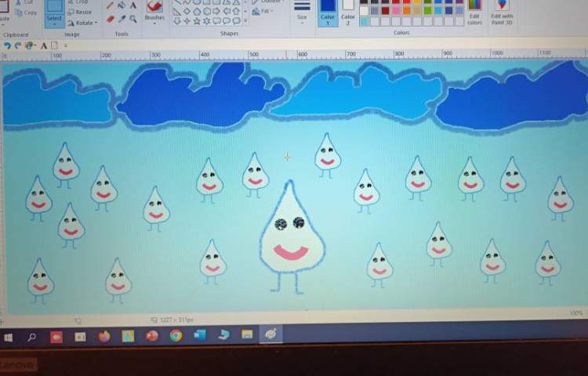Activate the Magnifier tool
Image resolution: width=588 pixels, height=376 pixels.
(x=133, y=18)
